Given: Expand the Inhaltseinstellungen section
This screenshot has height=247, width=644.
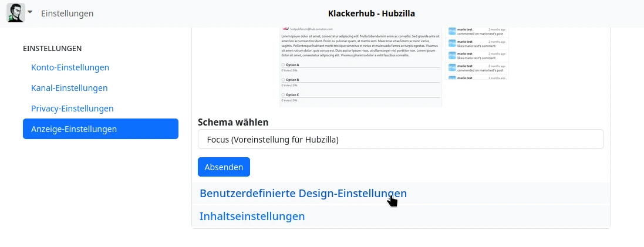Looking at the screenshot, I should 252,216.
